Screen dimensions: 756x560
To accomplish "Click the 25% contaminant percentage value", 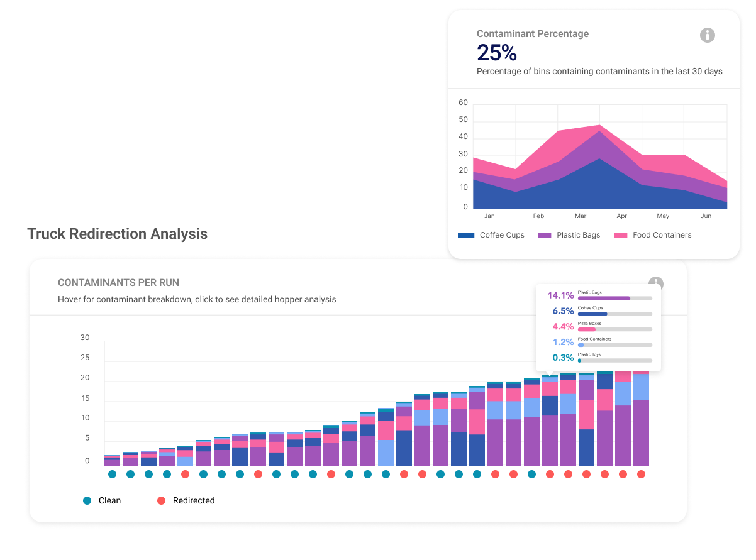I will 497,53.
